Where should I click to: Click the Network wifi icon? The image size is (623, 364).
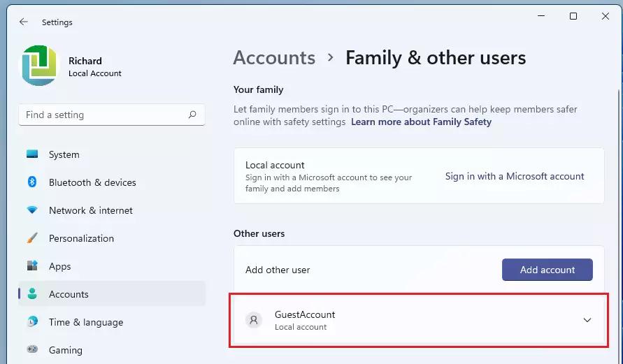coord(32,210)
